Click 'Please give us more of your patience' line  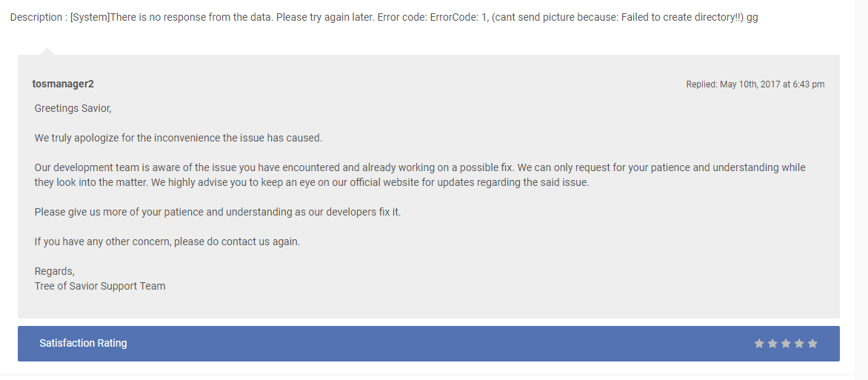tap(217, 212)
